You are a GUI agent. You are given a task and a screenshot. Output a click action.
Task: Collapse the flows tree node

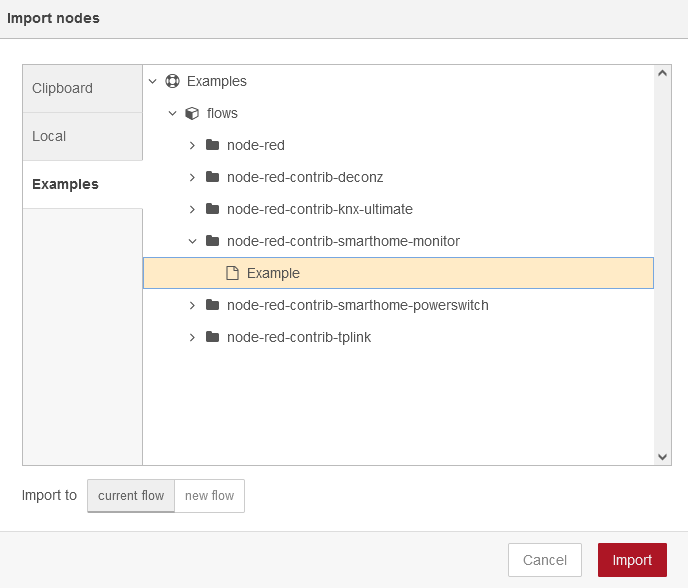(172, 113)
